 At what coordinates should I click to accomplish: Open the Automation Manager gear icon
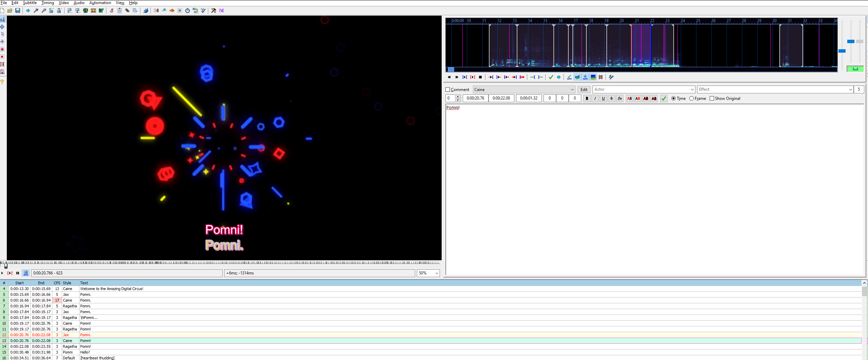point(146,11)
